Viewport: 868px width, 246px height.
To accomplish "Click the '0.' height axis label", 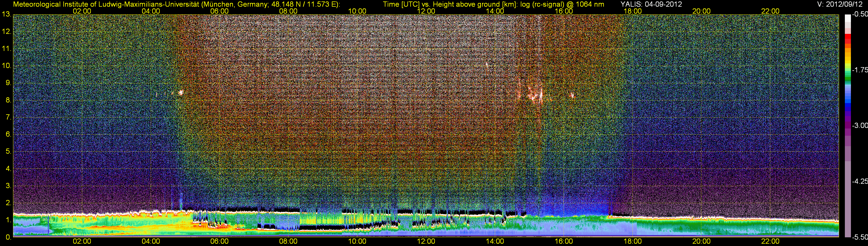I will 8,237.
